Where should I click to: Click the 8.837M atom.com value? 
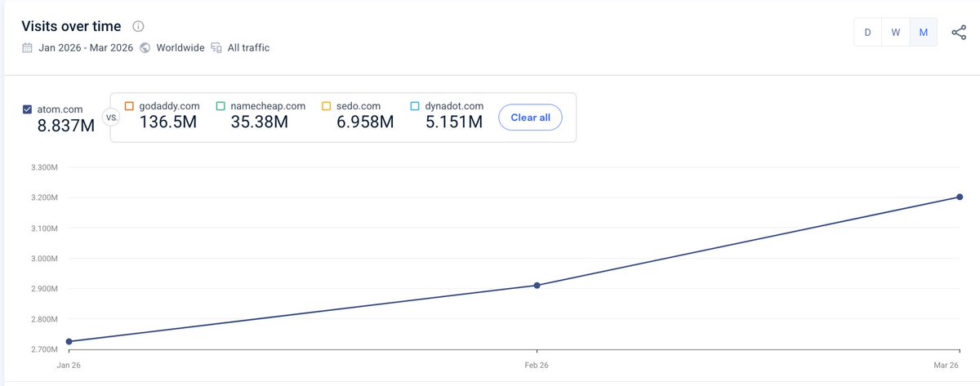click(66, 125)
